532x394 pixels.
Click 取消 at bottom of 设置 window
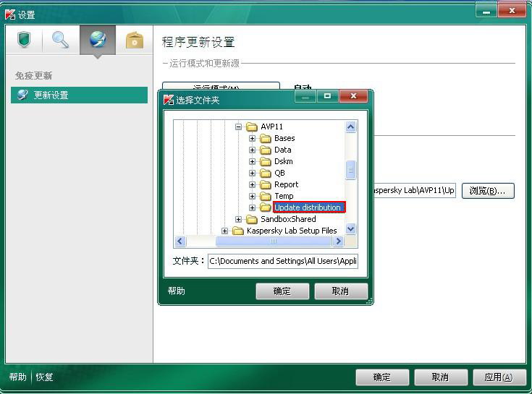pyautogui.click(x=440, y=377)
